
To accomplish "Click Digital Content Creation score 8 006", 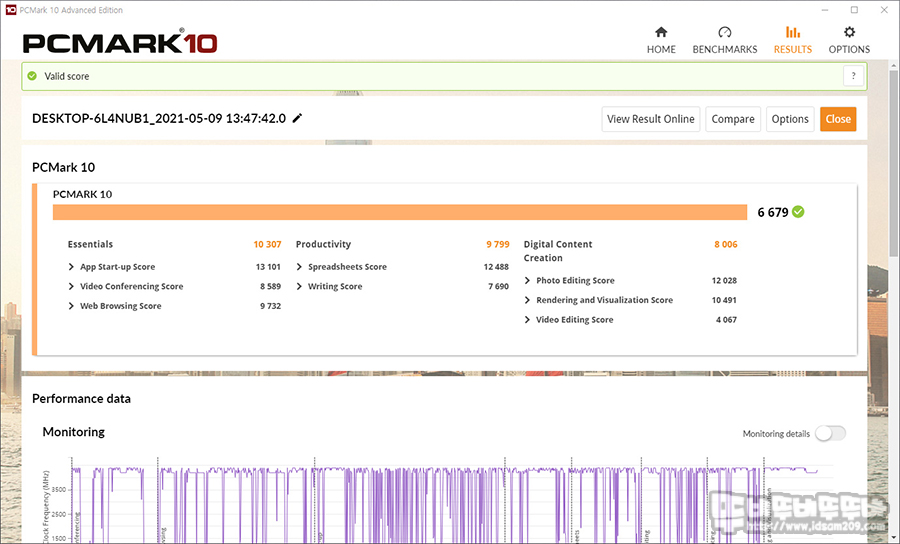I will point(726,244).
